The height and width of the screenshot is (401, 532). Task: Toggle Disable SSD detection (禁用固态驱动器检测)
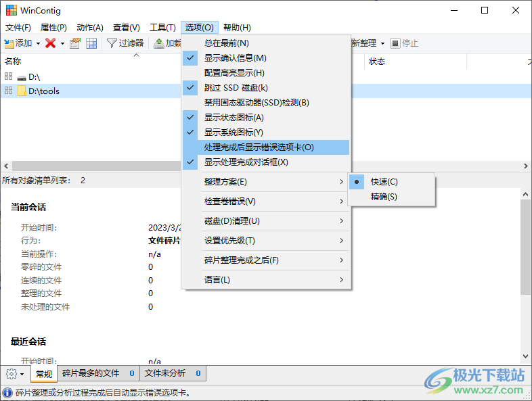coord(265,103)
